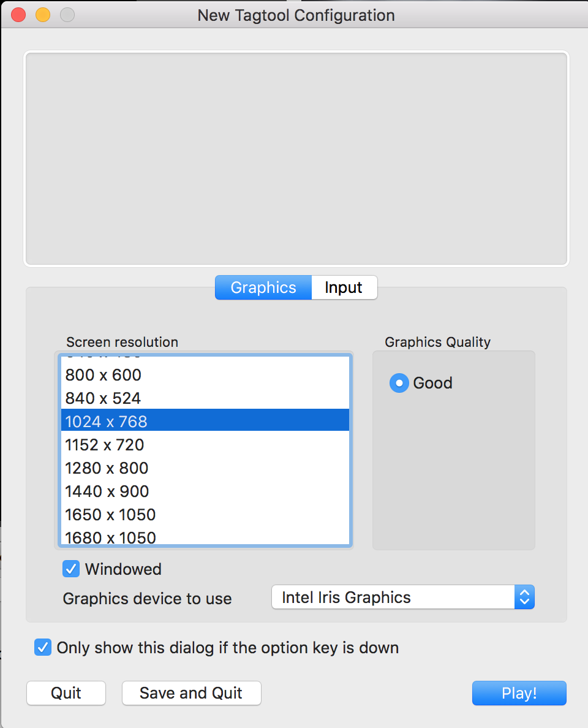588x728 pixels.
Task: Select the Good graphics quality radio button
Action: pyautogui.click(x=399, y=383)
